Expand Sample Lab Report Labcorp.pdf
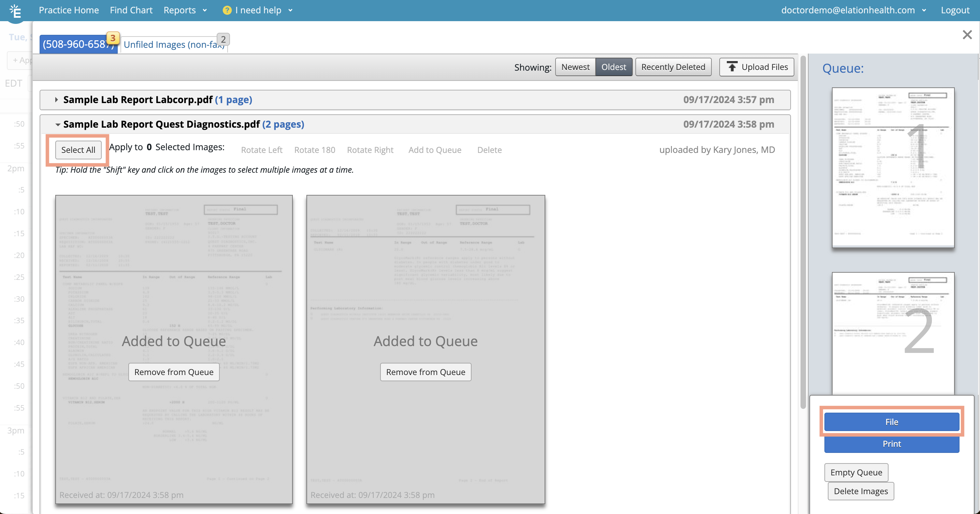The height and width of the screenshot is (514, 980). pos(56,100)
